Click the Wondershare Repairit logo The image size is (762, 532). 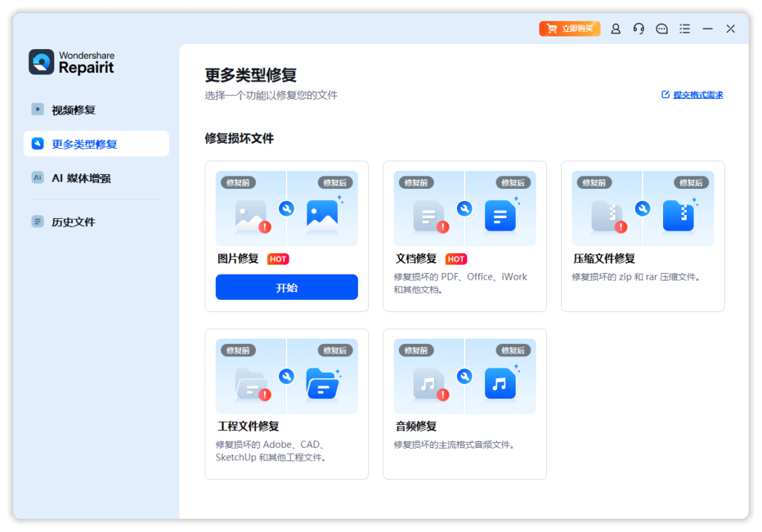pyautogui.click(x=71, y=63)
